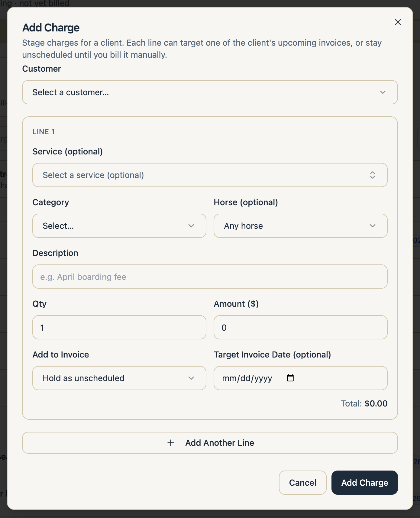Click the Service (optional) label
This screenshot has width=420, height=518.
pos(68,151)
